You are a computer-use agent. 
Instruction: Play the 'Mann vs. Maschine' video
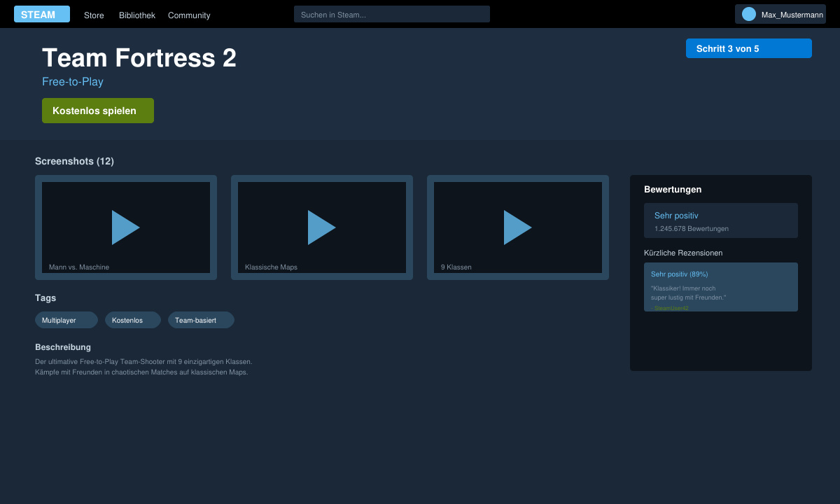tap(126, 227)
